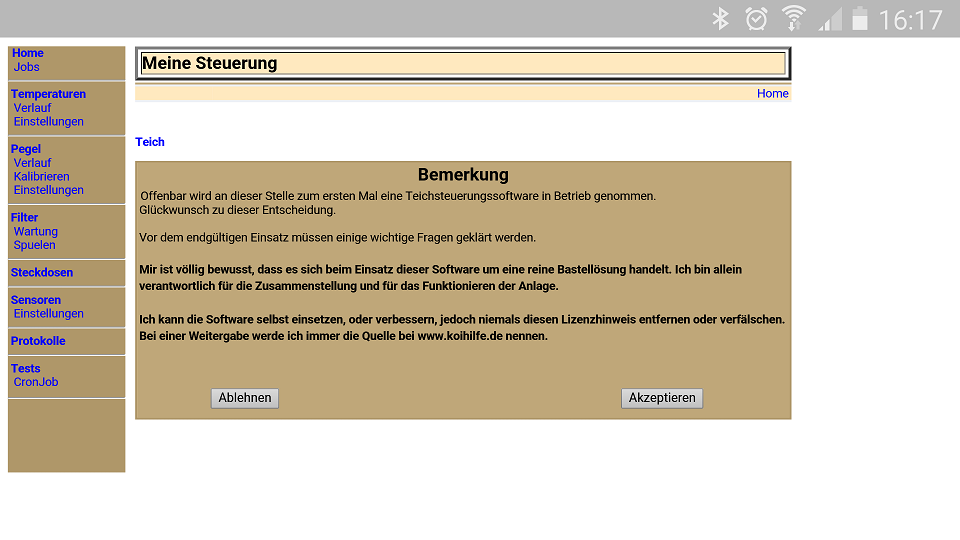Open Kalibrieren under Pegel
The width and height of the screenshot is (960, 540).
tap(41, 177)
